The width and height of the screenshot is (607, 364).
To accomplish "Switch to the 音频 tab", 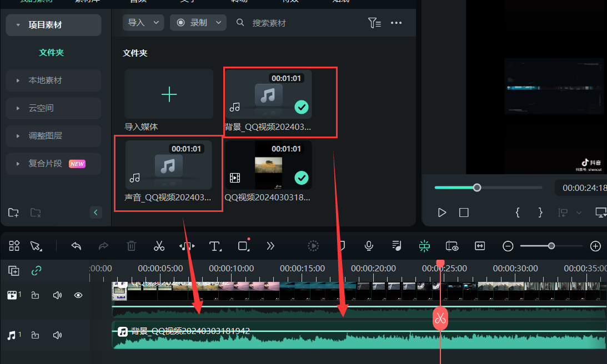I will point(137,3).
